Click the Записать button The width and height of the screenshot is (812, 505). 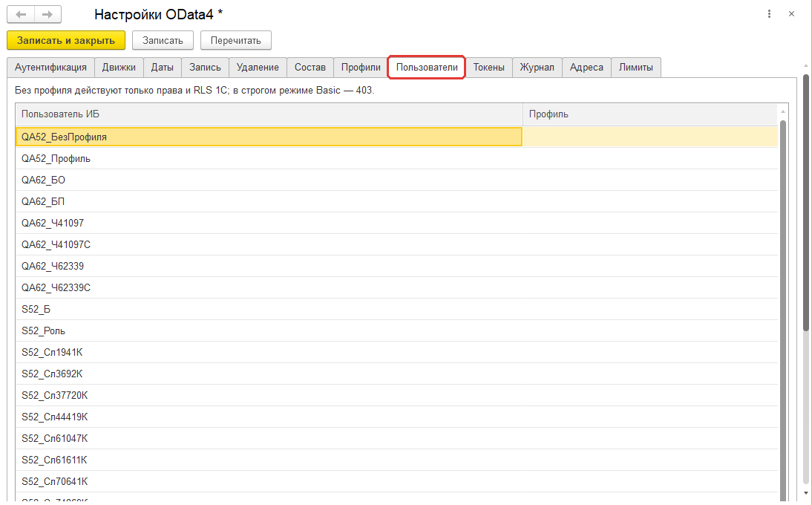pos(163,40)
